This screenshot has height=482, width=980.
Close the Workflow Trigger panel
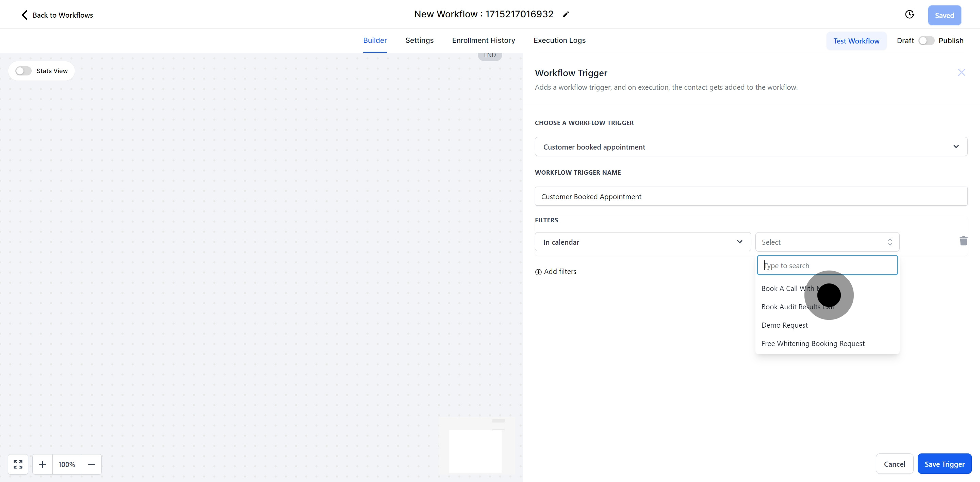coord(961,73)
